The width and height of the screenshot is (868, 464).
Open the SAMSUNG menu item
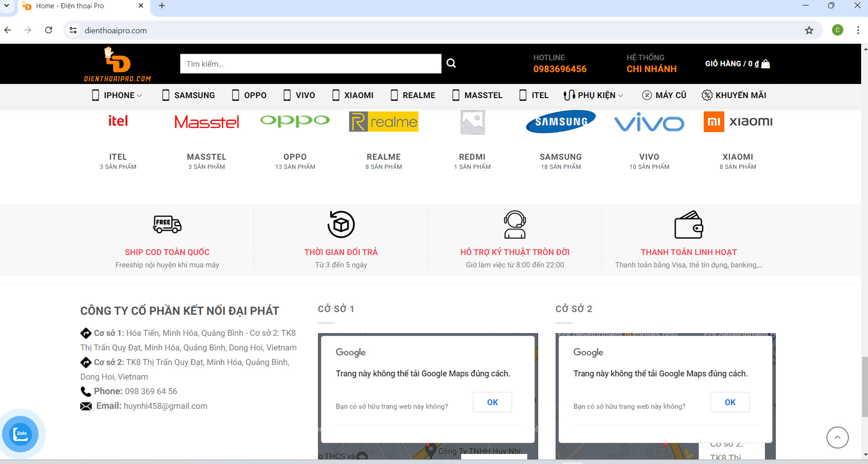188,95
